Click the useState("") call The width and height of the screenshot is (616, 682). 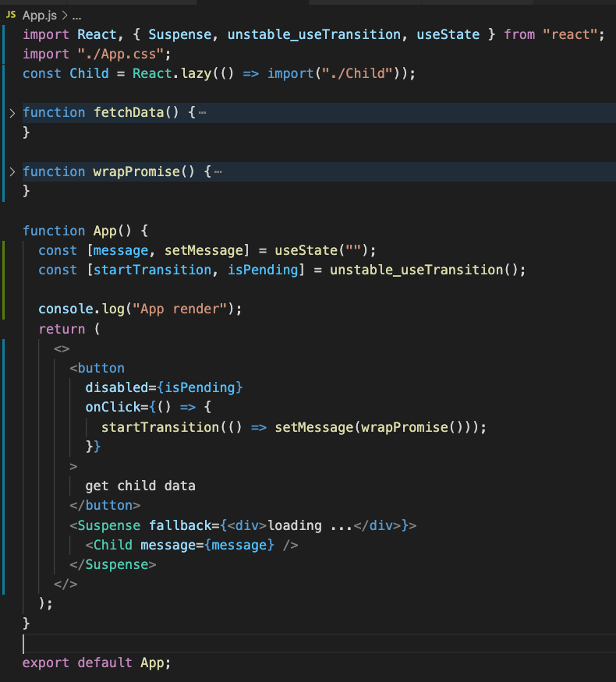(321, 250)
